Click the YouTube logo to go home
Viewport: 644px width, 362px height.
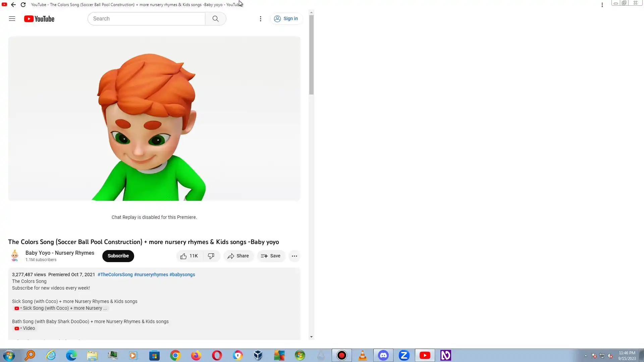click(39, 19)
